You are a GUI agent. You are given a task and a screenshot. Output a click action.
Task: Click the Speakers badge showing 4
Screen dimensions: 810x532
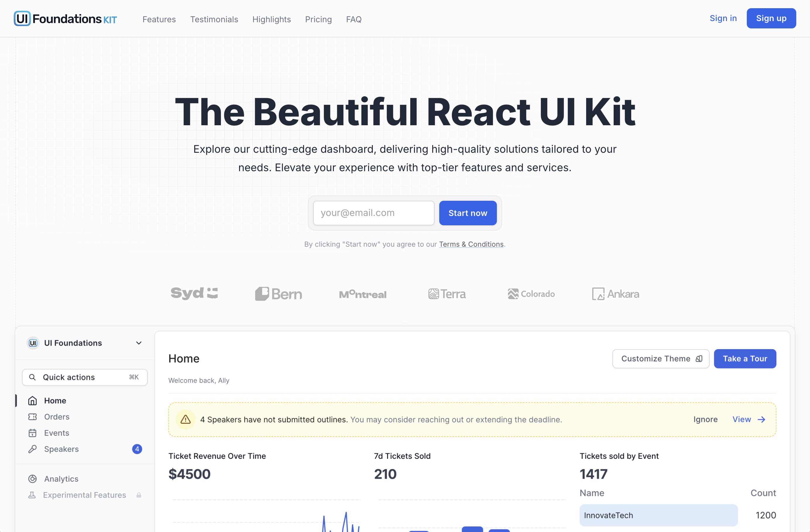click(137, 449)
